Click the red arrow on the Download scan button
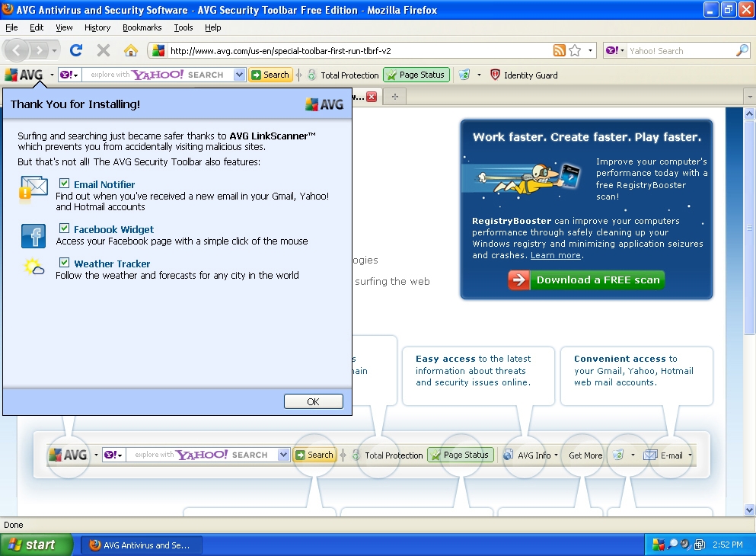Viewport: 756px width, 556px height. click(x=518, y=280)
